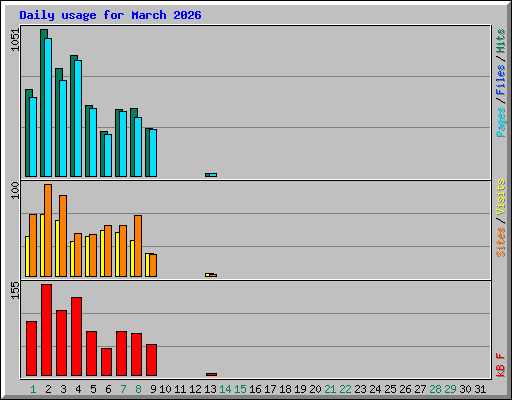This screenshot has height=400, width=512.
Task: Click day 30 label on the x-axis
Action: [465, 389]
